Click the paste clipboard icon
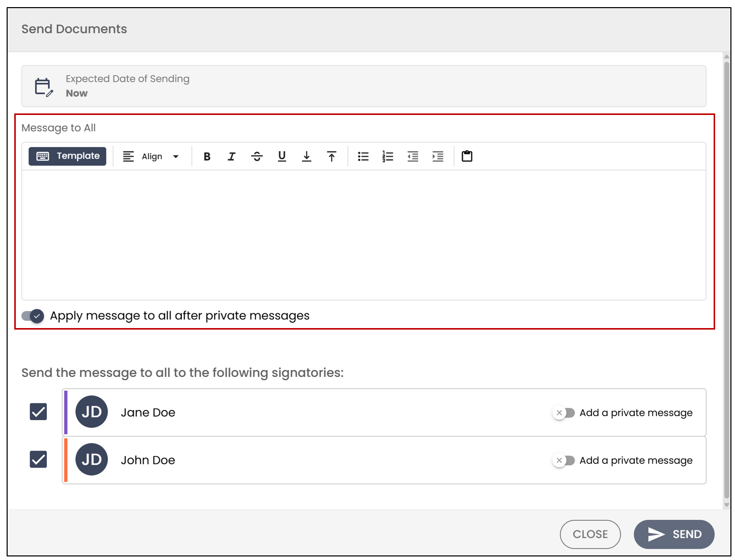Screen dimensions: 735x560 [467, 156]
